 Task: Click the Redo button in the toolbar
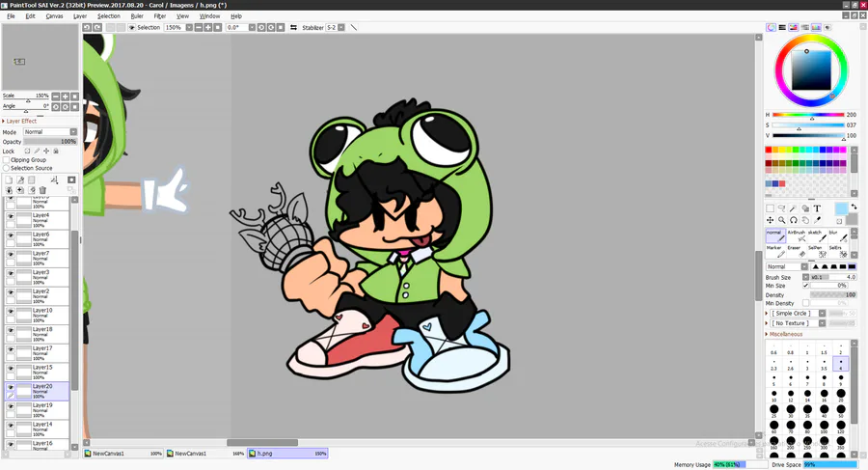coord(96,27)
